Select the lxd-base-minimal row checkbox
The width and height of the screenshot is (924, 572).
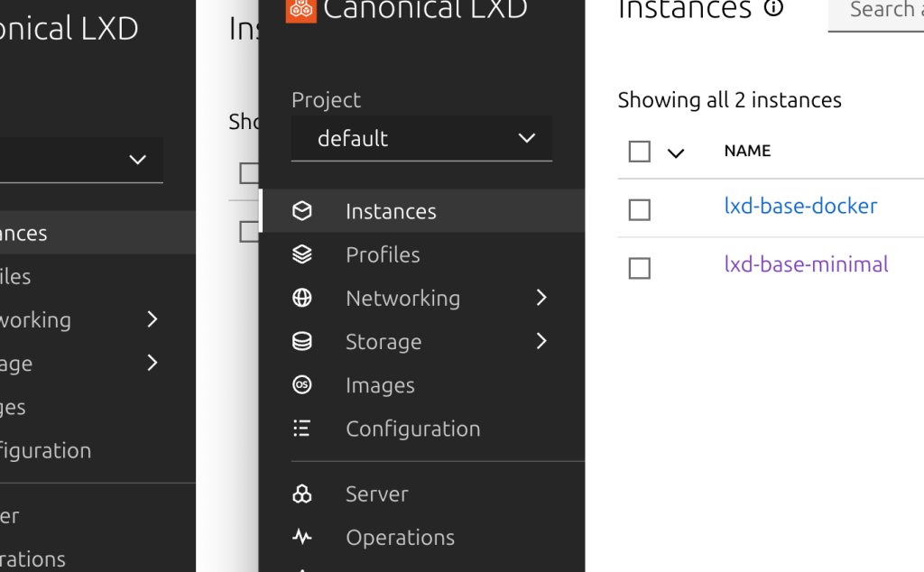click(639, 269)
